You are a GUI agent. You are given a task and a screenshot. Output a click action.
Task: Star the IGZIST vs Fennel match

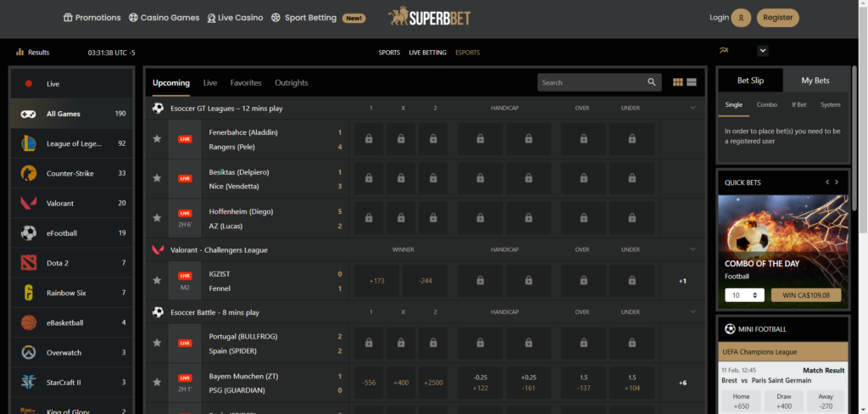157,281
